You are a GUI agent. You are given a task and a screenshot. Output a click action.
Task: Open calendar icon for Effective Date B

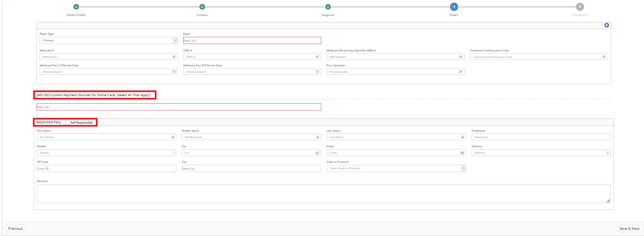click(317, 72)
